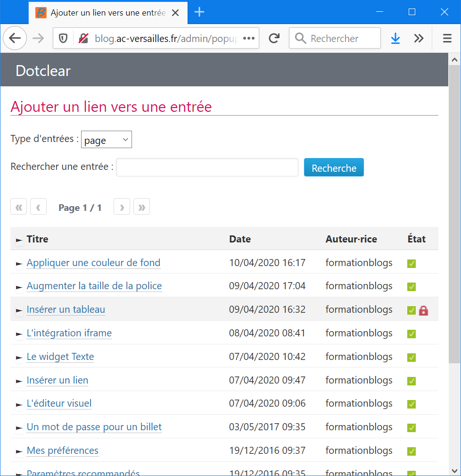Click green status check for Mes préférences
Viewport: 461px width, 476px height.
[x=412, y=451]
